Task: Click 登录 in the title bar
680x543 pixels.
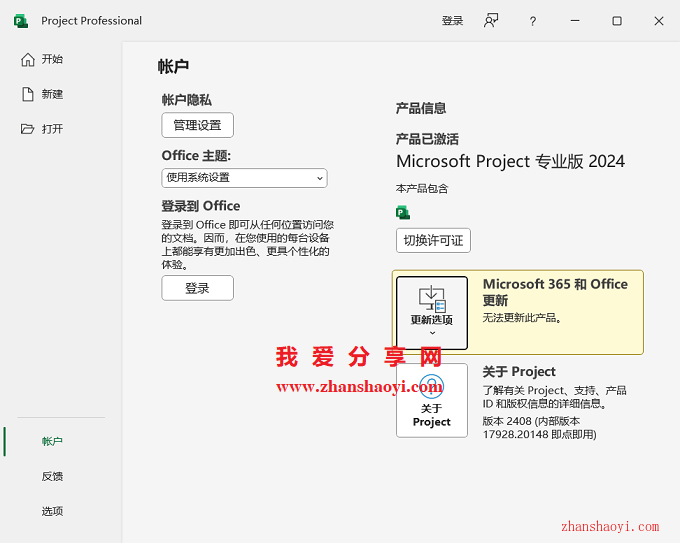Action: click(x=452, y=21)
